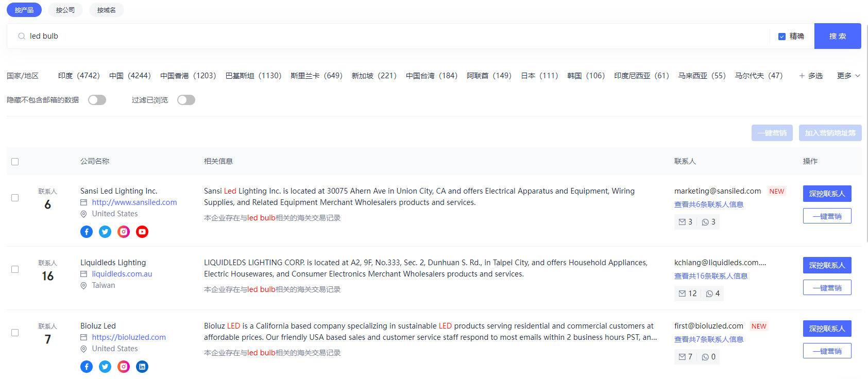Open Bioluz Led's LinkedIn icon
The width and height of the screenshot is (868, 379).
click(142, 367)
